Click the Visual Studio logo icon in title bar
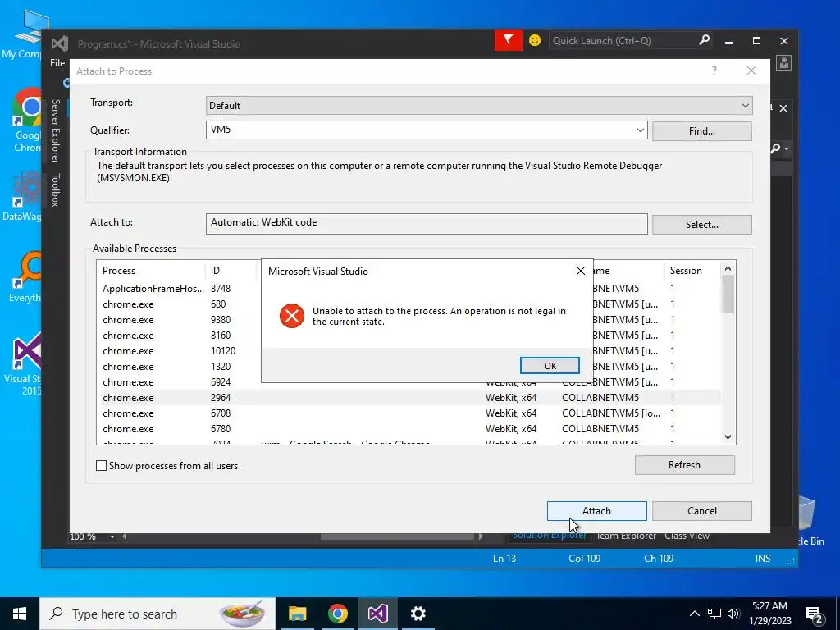 pos(59,43)
